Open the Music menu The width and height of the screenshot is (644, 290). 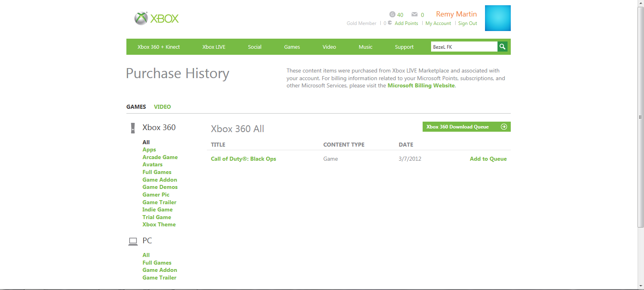click(365, 47)
